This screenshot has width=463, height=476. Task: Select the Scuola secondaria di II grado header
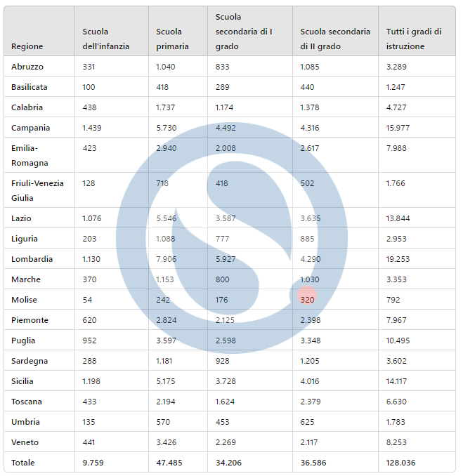click(334, 39)
